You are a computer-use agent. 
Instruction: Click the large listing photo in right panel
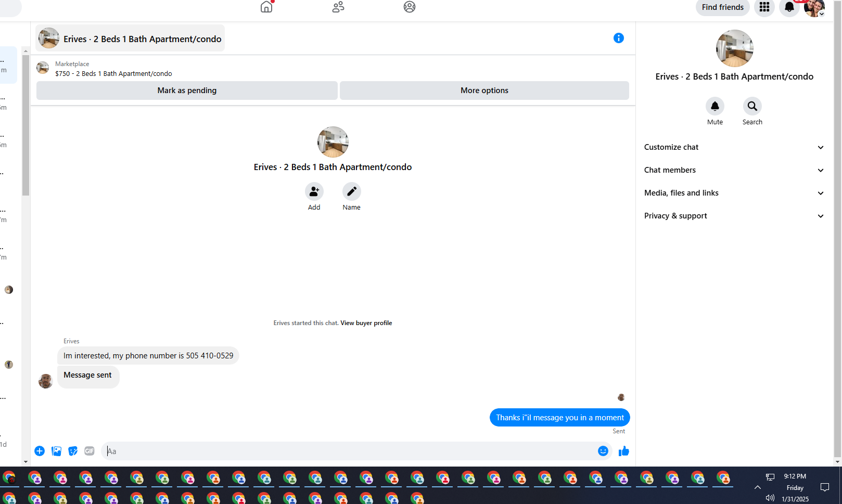[x=735, y=48]
